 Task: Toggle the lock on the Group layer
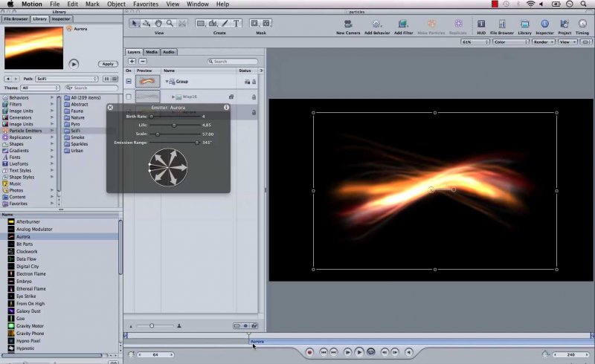tap(254, 82)
